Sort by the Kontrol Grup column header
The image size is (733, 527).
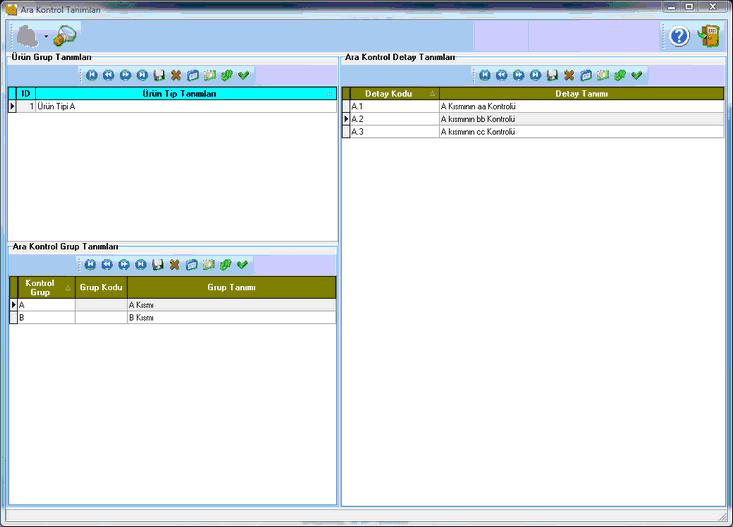click(x=46, y=288)
